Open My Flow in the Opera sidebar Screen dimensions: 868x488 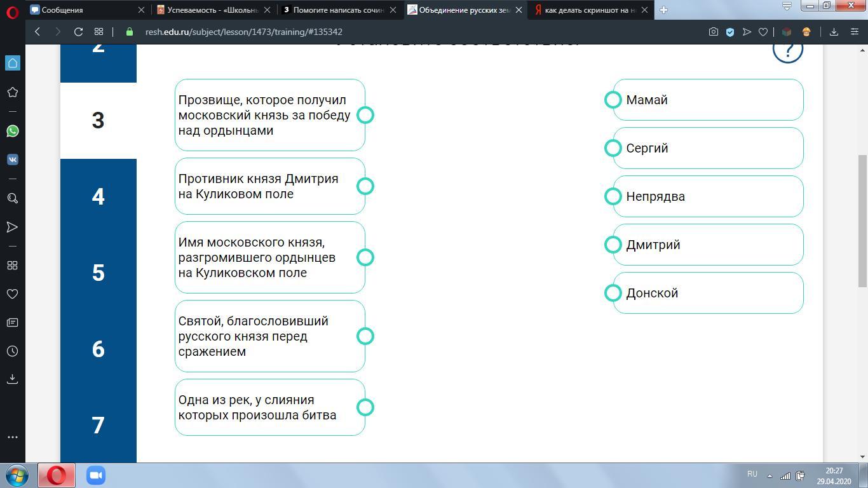pos(12,227)
